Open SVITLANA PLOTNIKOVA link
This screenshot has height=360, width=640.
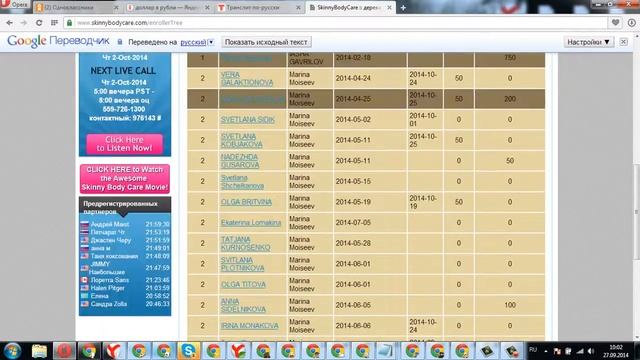click(242, 264)
